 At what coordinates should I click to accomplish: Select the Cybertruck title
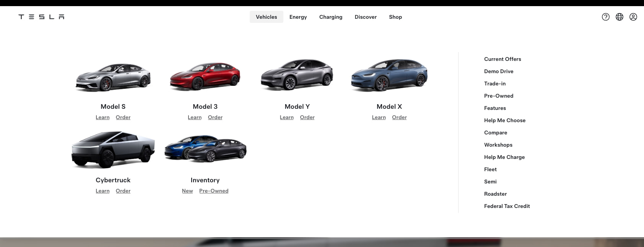click(x=113, y=180)
